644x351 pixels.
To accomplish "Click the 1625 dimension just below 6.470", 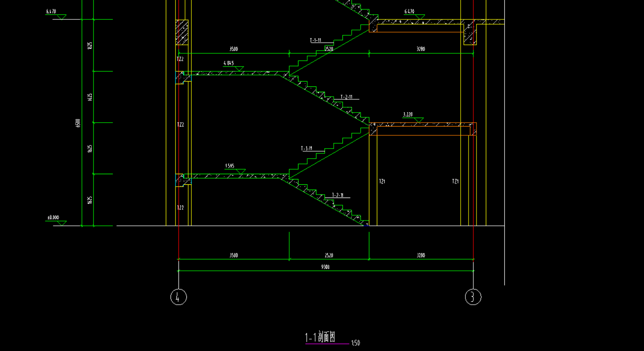I will click(90, 45).
